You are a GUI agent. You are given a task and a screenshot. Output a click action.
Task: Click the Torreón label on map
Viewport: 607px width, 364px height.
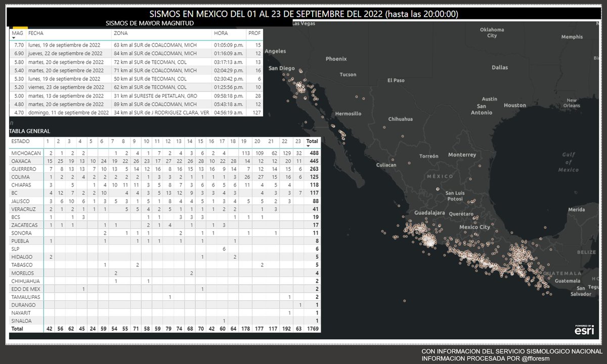pos(428,156)
